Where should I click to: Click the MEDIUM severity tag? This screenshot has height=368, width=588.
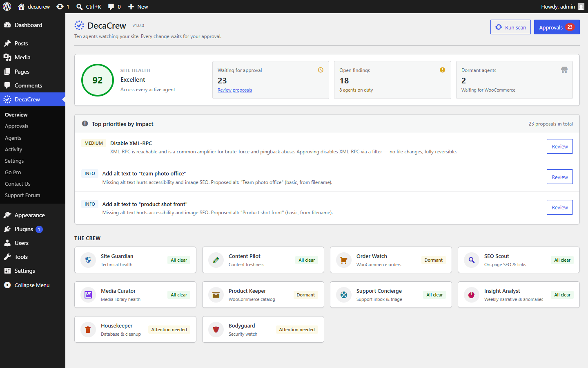pos(94,143)
